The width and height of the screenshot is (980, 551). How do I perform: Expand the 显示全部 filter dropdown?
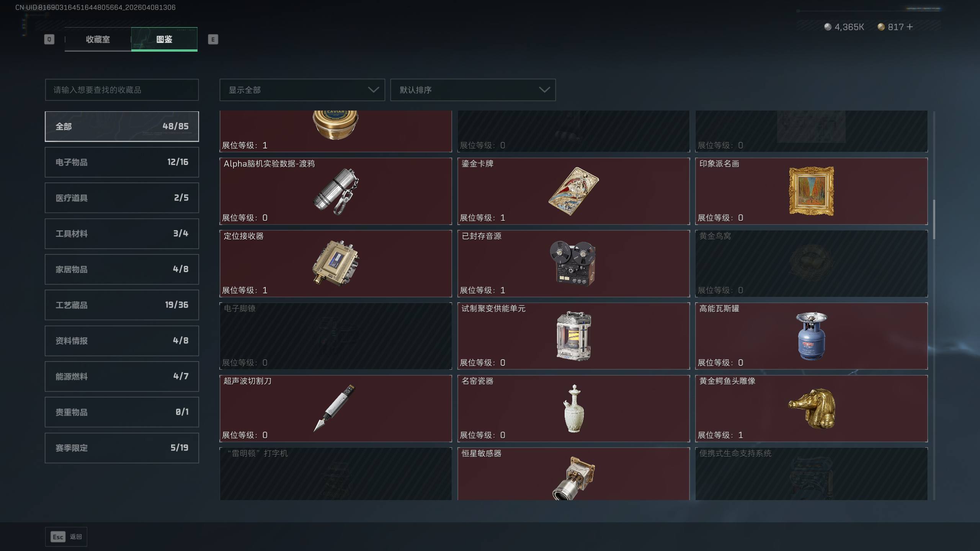coord(302,90)
